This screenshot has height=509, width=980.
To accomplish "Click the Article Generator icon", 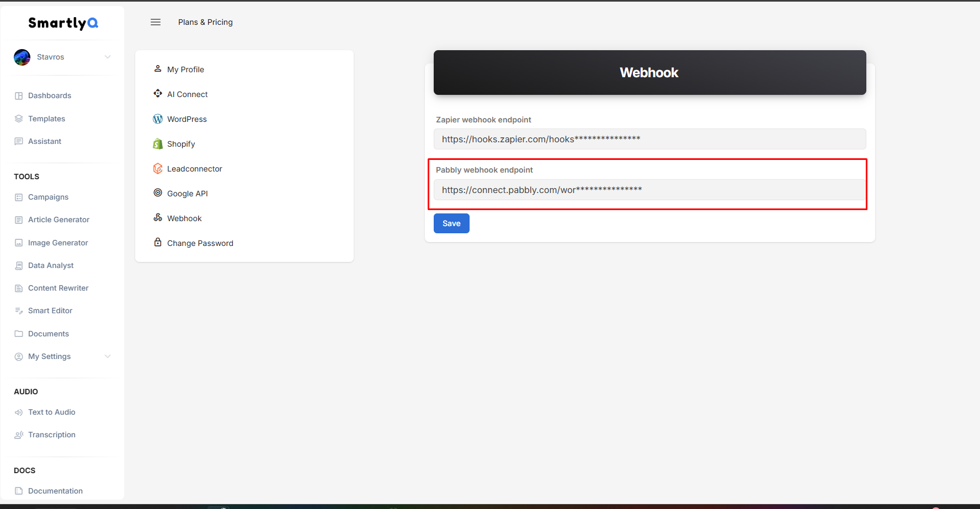I will [x=19, y=219].
